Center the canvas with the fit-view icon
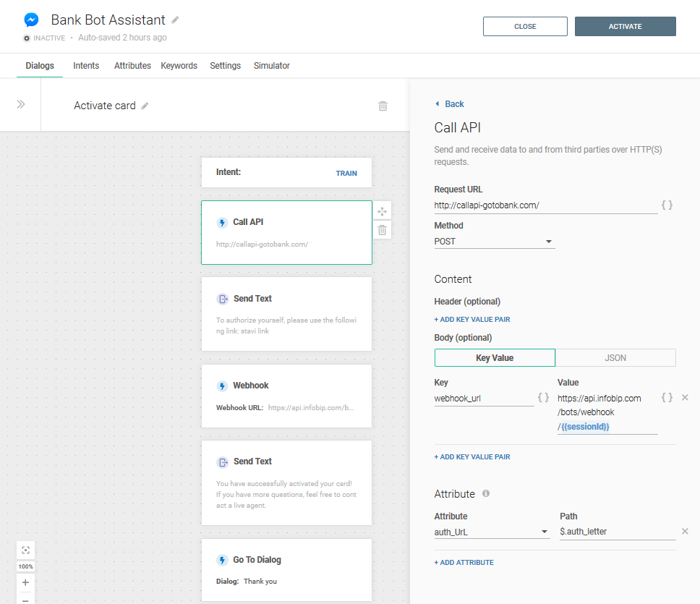The height and width of the screenshot is (604, 700). [25, 550]
